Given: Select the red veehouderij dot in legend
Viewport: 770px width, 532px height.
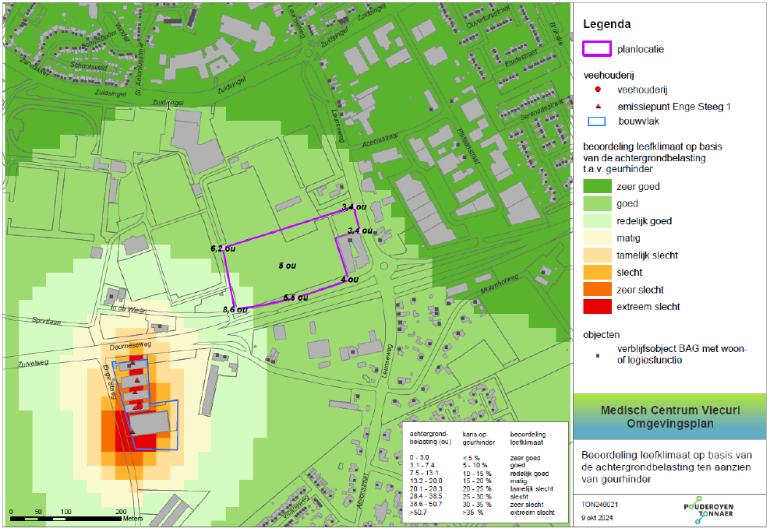Looking at the screenshot, I should pyautogui.click(x=597, y=90).
